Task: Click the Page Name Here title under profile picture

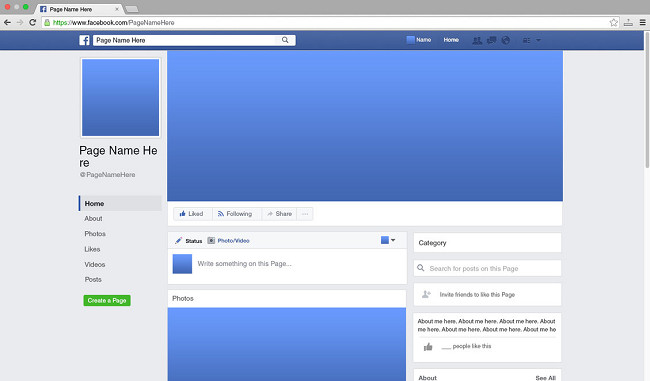Action: pyautogui.click(x=118, y=156)
